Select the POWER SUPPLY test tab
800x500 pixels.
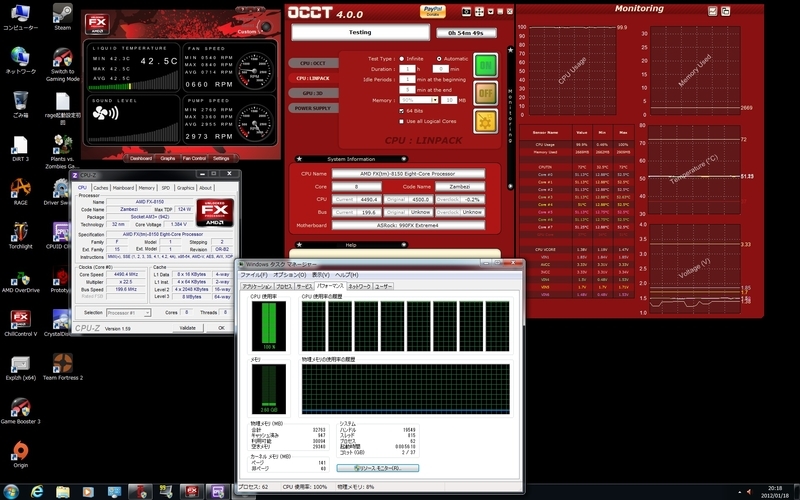point(313,108)
